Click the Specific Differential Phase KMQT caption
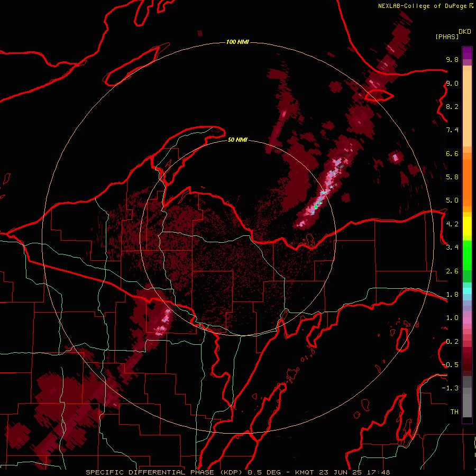The image size is (476, 476). (237, 472)
